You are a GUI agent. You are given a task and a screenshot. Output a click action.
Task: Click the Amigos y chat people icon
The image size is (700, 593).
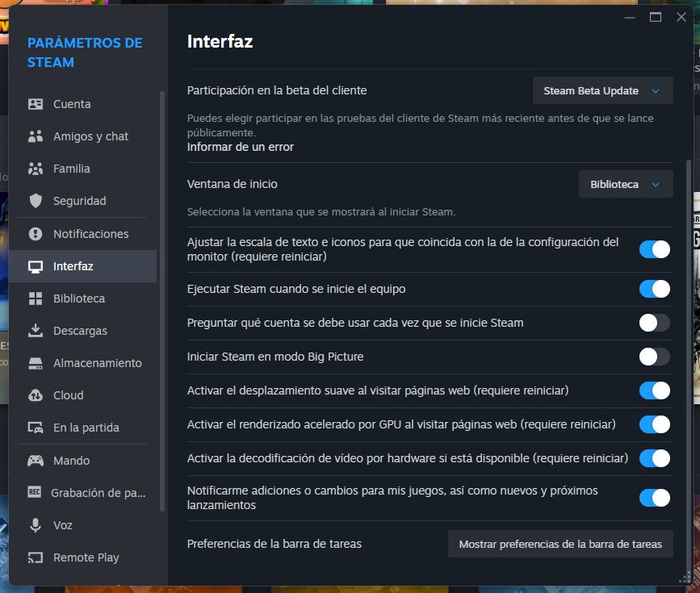coord(36,136)
